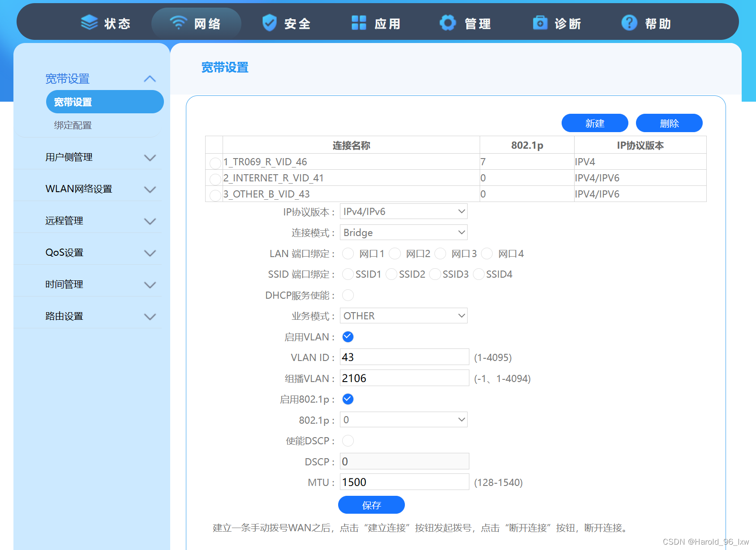
Task: Click the 保存 button
Action: tap(371, 505)
